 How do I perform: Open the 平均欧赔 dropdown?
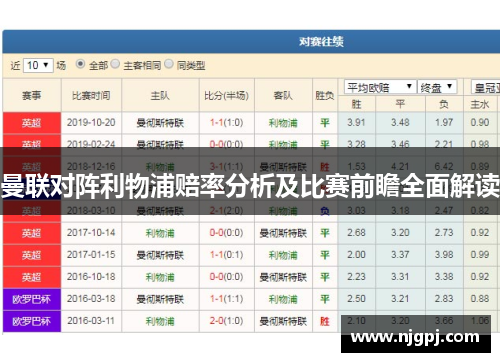(x=380, y=87)
